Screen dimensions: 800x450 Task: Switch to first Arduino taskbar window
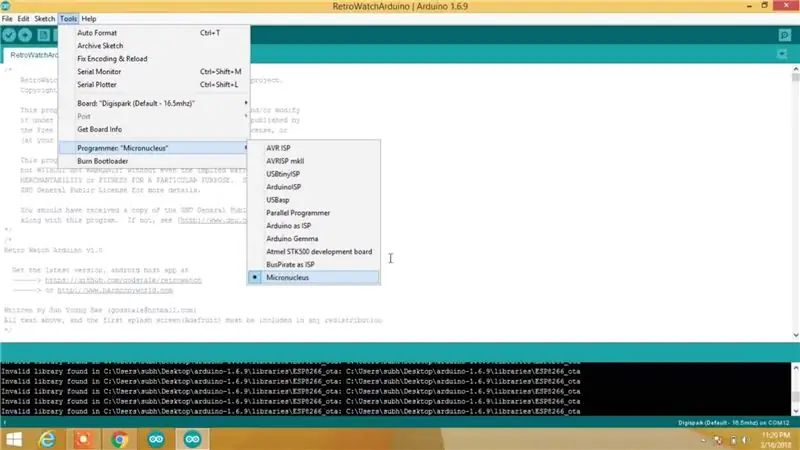click(x=156, y=439)
